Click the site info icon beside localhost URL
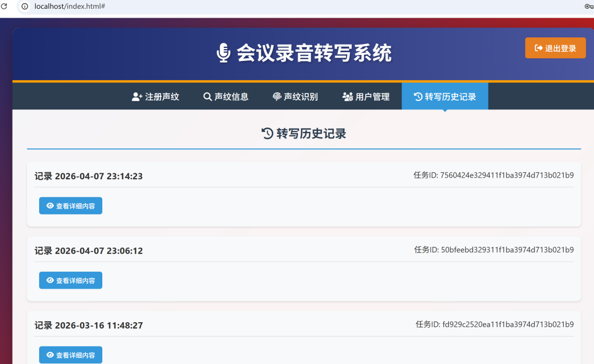Screen dimensions: 594x364 25,7
